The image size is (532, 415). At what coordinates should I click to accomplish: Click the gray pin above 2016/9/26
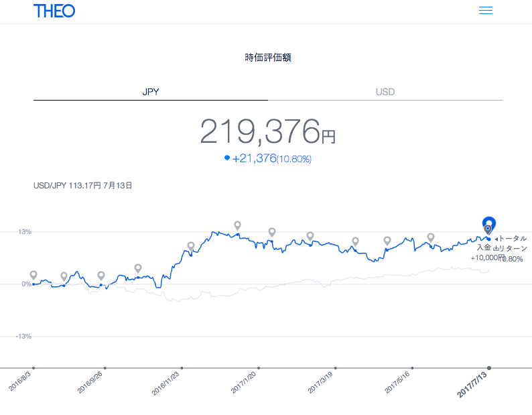pos(101,276)
